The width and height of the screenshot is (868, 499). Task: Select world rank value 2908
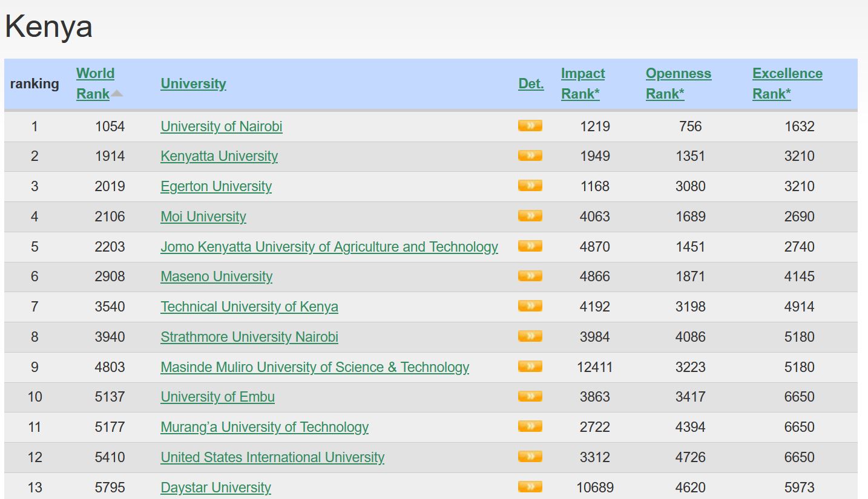click(x=110, y=276)
